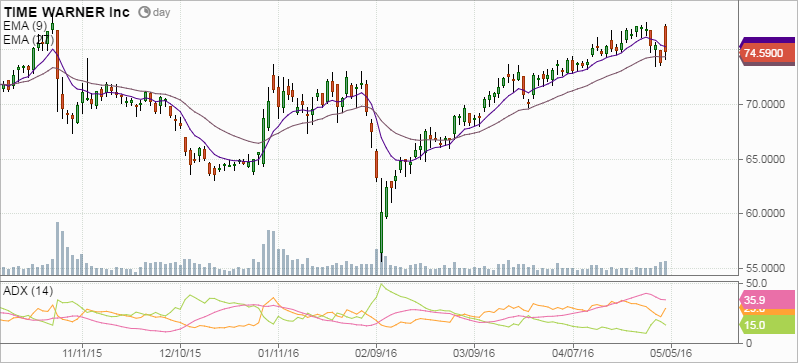Click the 55.0000 price axis label
The height and width of the screenshot is (363, 798).
click(x=764, y=268)
